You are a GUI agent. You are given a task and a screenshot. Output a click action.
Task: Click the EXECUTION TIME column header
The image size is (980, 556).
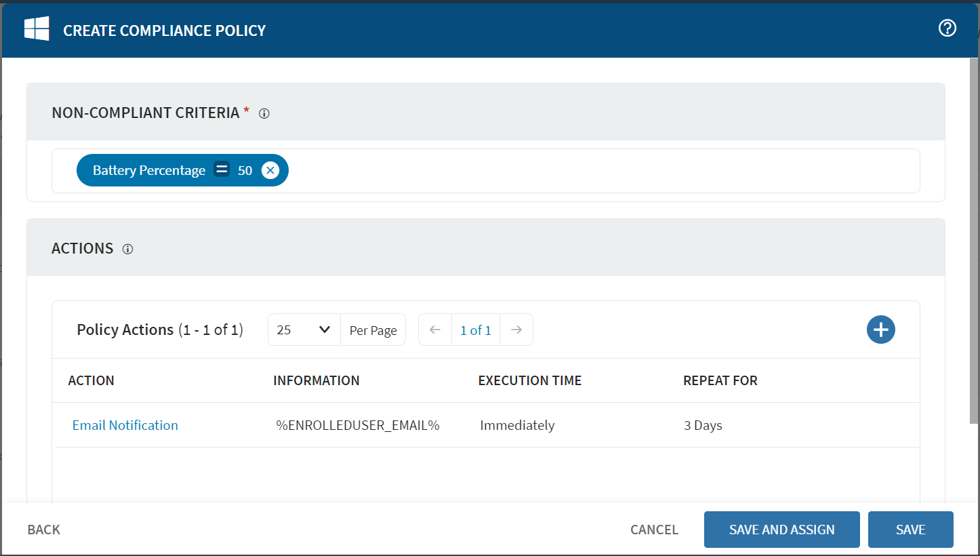coord(529,380)
